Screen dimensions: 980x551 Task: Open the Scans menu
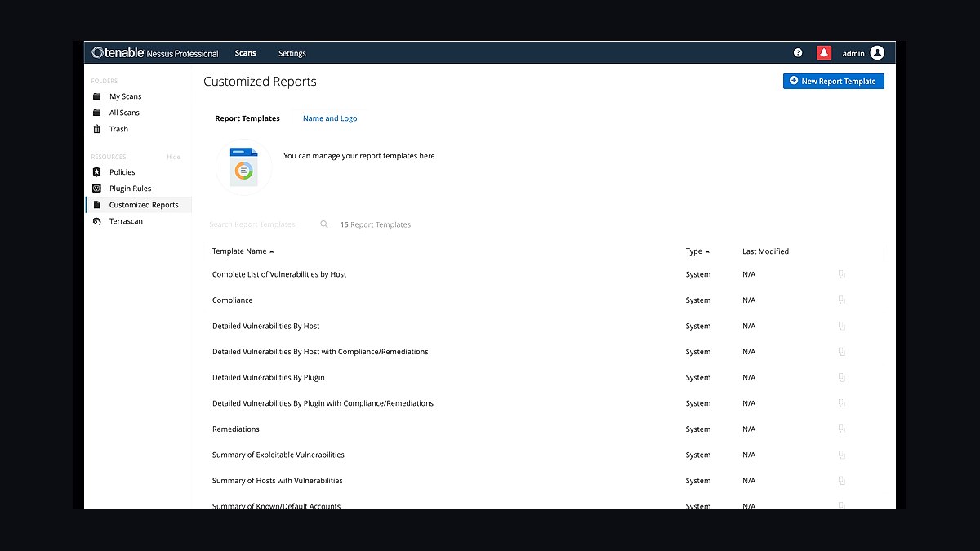245,53
